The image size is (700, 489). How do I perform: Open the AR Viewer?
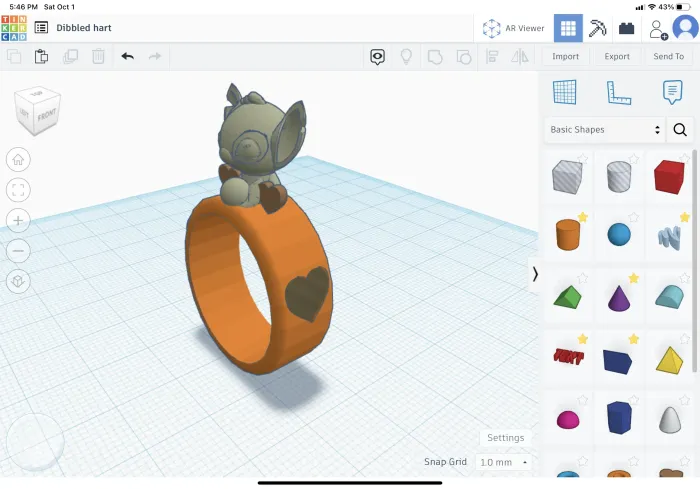click(x=513, y=28)
